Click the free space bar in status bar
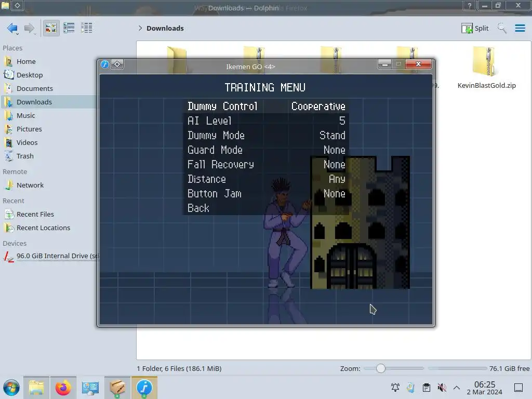The image size is (532, 399). click(x=457, y=368)
